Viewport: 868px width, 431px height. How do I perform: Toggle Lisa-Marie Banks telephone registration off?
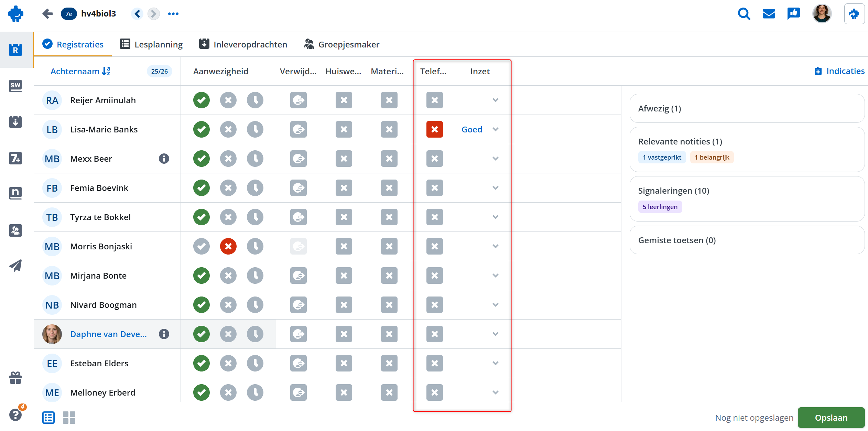435,129
